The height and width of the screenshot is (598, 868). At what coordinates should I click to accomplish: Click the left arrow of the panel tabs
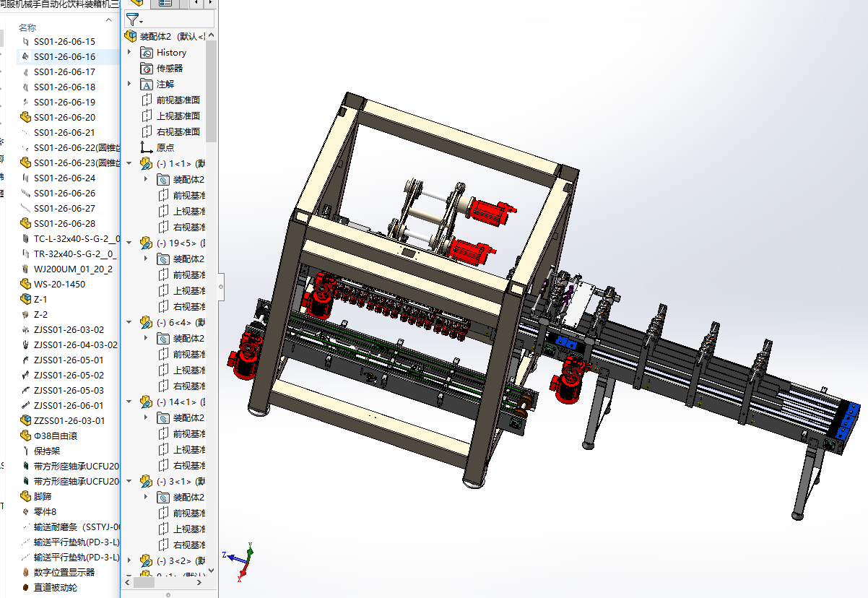click(x=196, y=3)
